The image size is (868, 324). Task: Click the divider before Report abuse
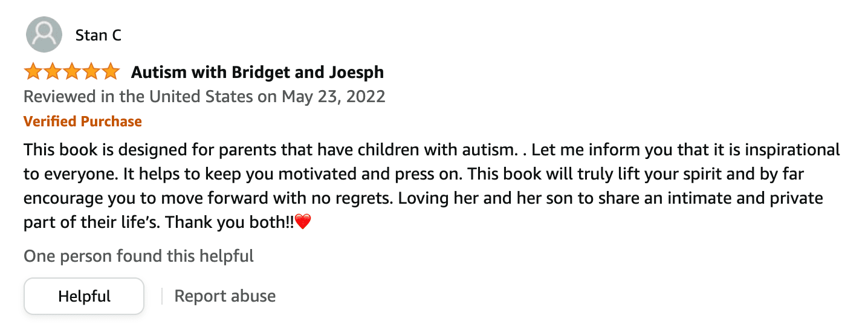[162, 296]
